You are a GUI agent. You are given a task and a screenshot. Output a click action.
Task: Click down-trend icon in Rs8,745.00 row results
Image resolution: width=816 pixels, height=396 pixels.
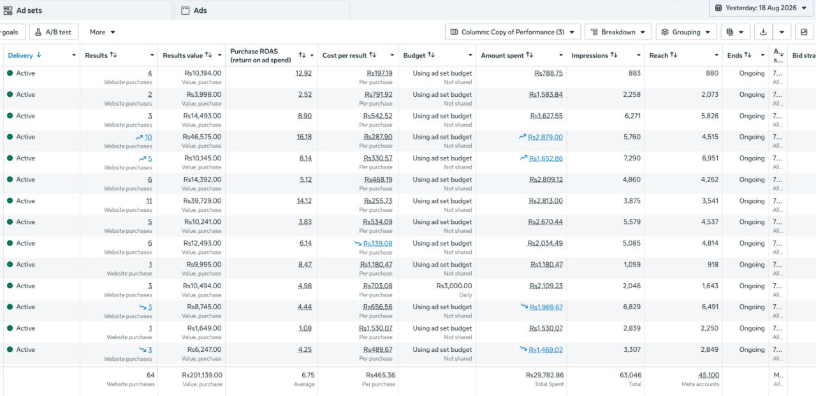[x=142, y=307]
